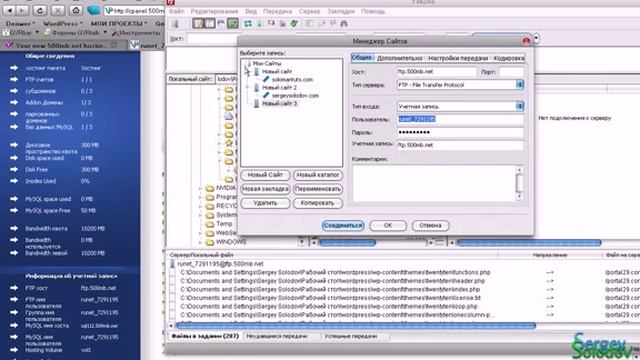Click the Хост field in Site Manager
Image resolution: width=640 pixels, height=360 pixels.
click(436, 71)
